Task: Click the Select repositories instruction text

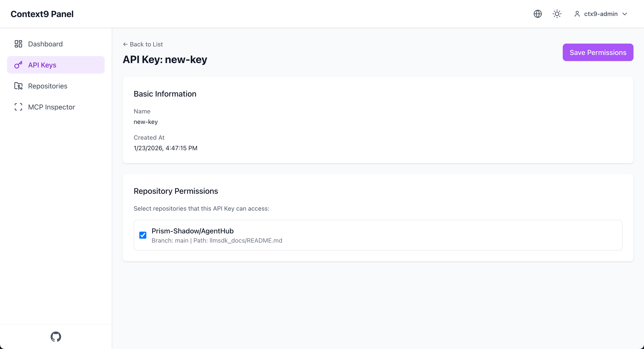Action: point(201,209)
